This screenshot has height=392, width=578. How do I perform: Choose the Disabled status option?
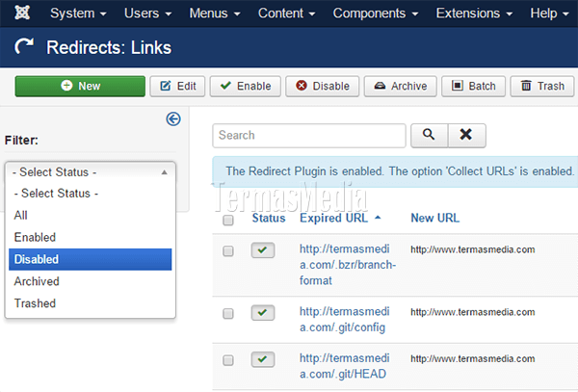[90, 259]
